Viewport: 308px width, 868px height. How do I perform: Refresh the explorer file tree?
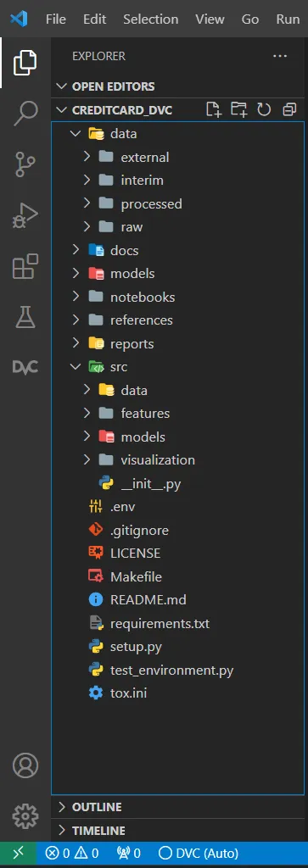click(264, 109)
